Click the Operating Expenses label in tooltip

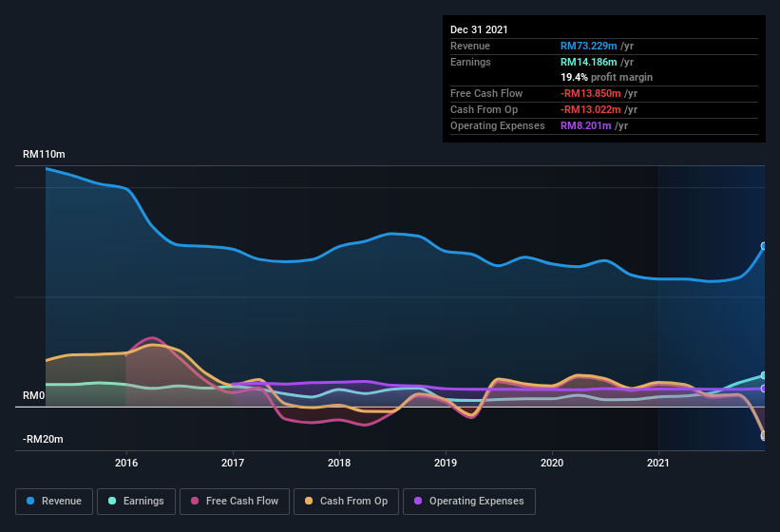[498, 125]
